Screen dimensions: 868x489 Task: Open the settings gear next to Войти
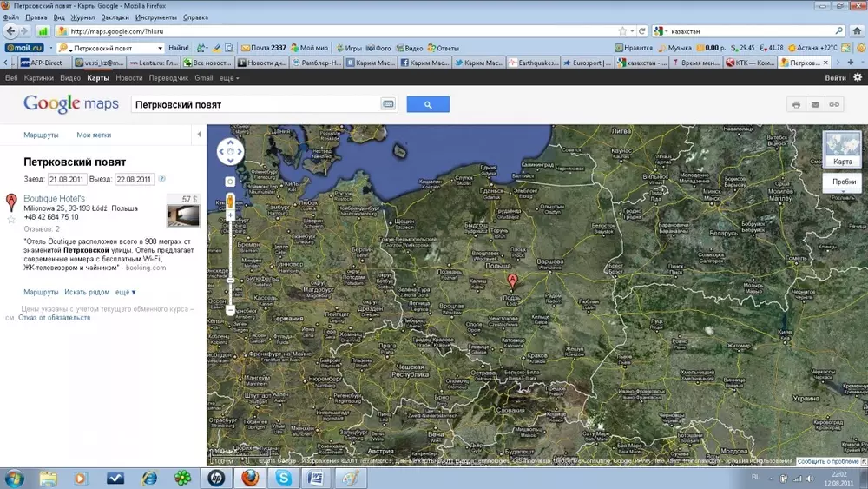tap(858, 77)
